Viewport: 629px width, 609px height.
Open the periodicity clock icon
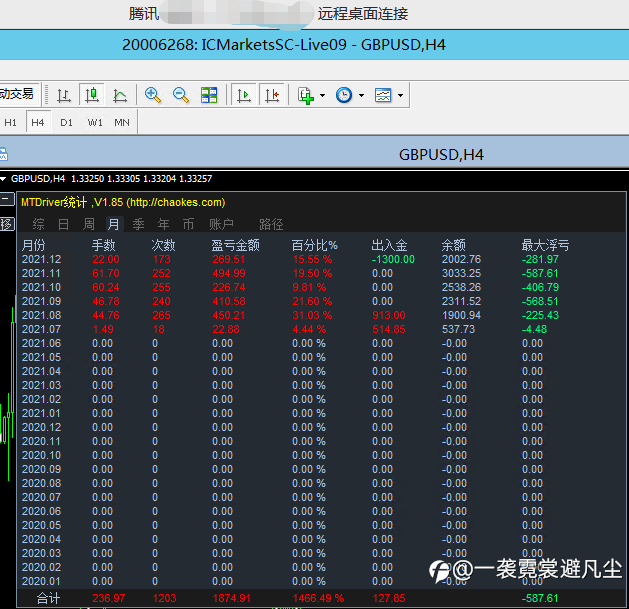click(344, 95)
